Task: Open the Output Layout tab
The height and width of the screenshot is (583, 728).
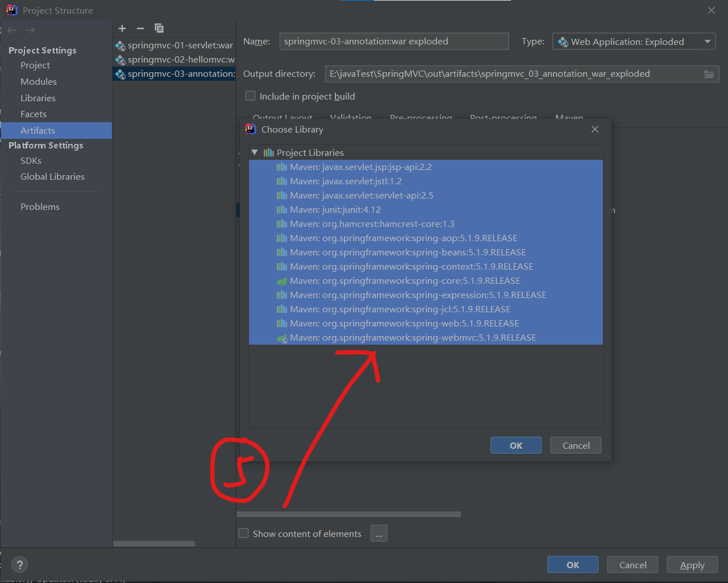Action: (x=282, y=118)
